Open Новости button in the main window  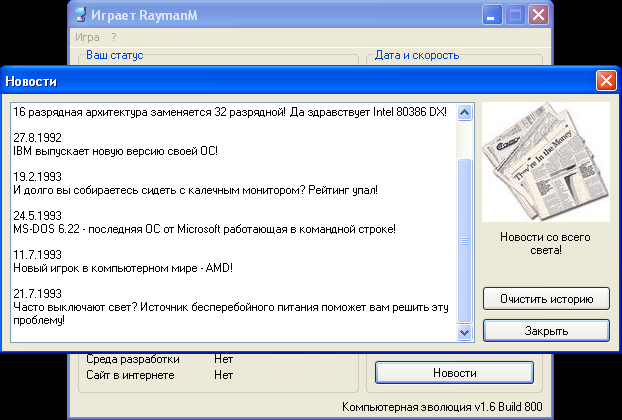454,372
